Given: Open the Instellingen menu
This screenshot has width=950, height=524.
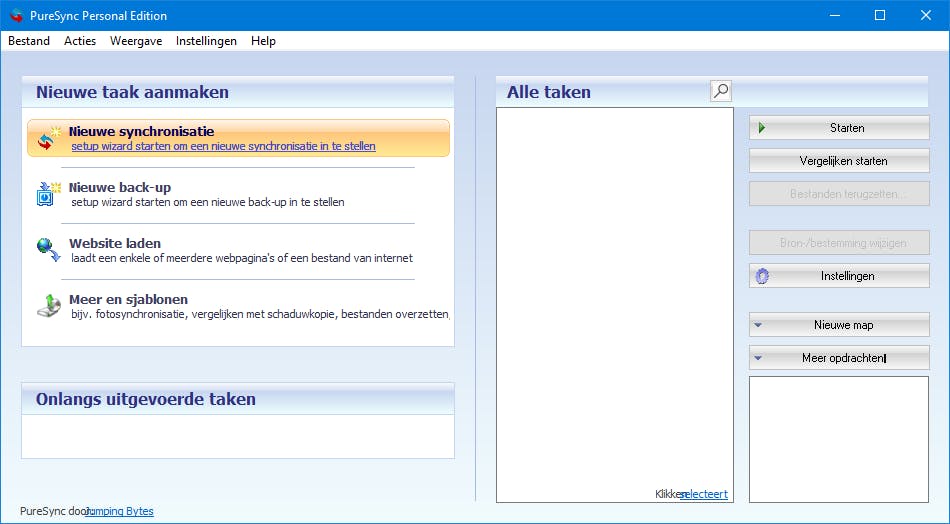Looking at the screenshot, I should click(206, 41).
